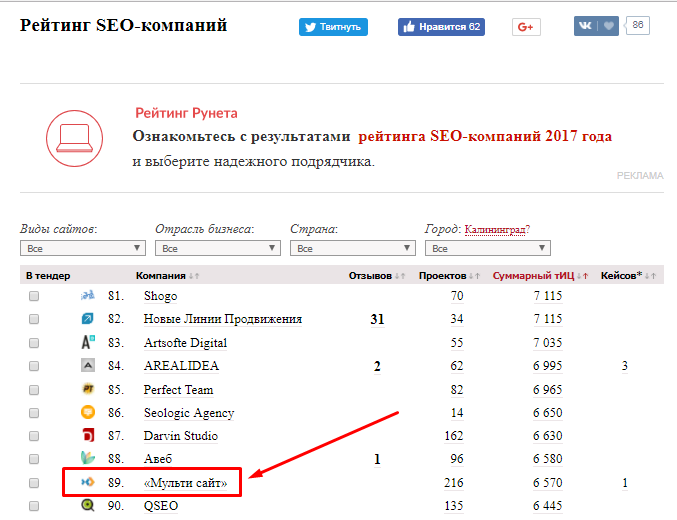Click Darvin Studio's 162 projects value
Viewport: 677px width, 520px height.
click(454, 436)
